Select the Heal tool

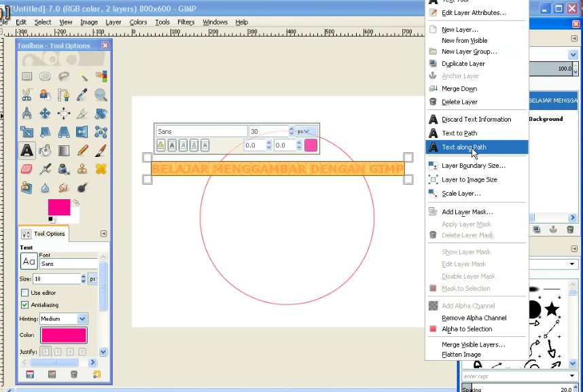[x=101, y=169]
